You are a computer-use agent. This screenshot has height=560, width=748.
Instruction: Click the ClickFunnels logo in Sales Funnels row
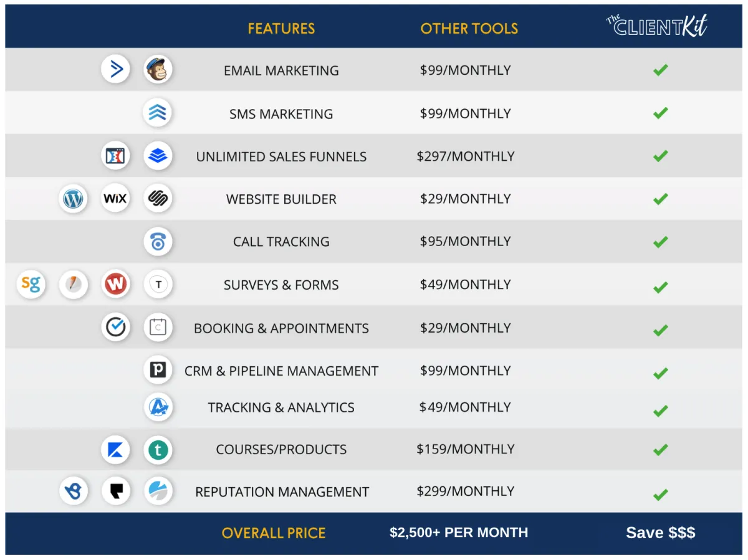coord(115,156)
